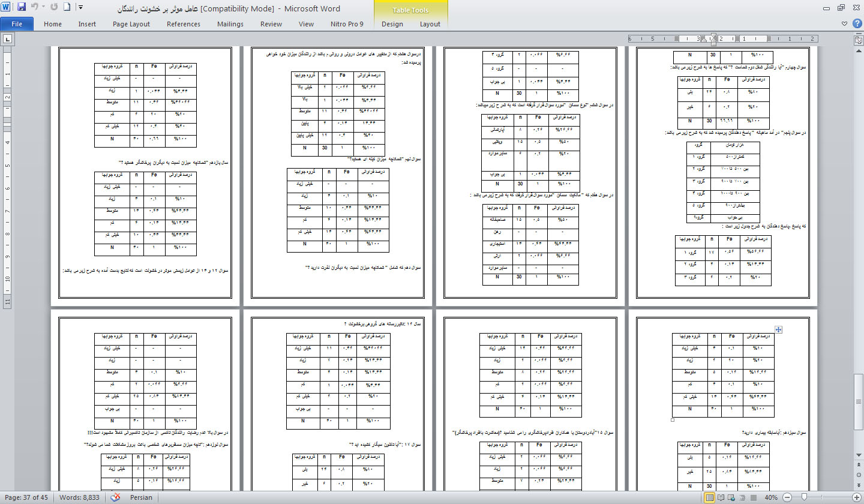
Task: Click the Undo arrow icon
Action: coord(35,8)
